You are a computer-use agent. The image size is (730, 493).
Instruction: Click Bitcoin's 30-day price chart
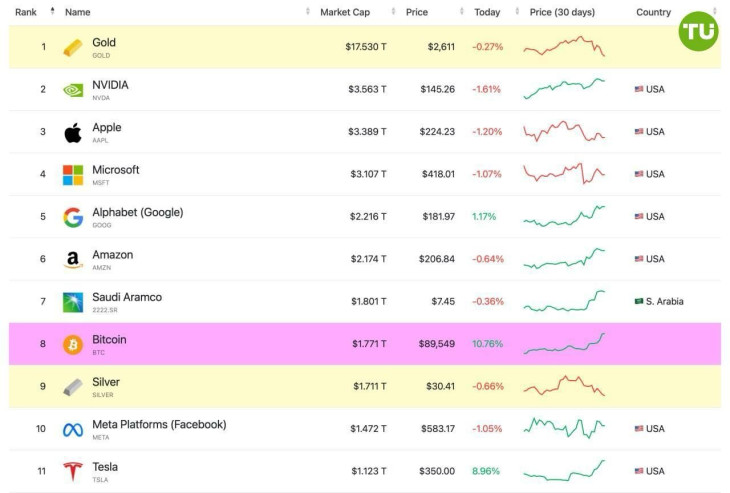pyautogui.click(x=564, y=344)
